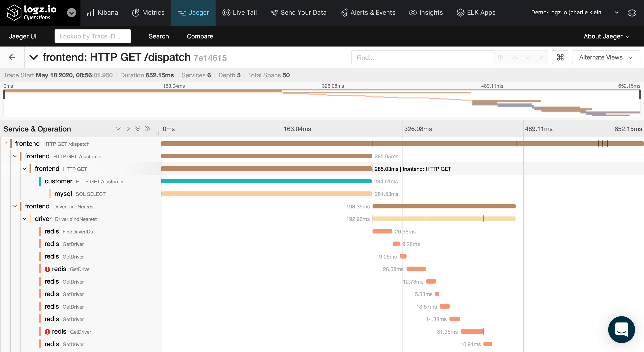
Task: Click the error icon on the 26.58ms redis row
Action: (47, 269)
